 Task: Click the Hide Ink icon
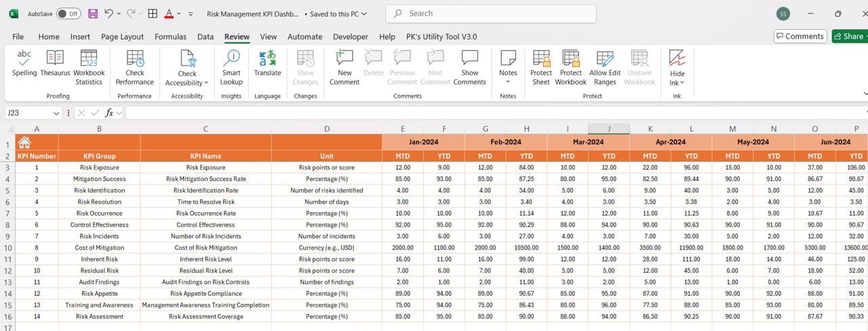click(677, 58)
